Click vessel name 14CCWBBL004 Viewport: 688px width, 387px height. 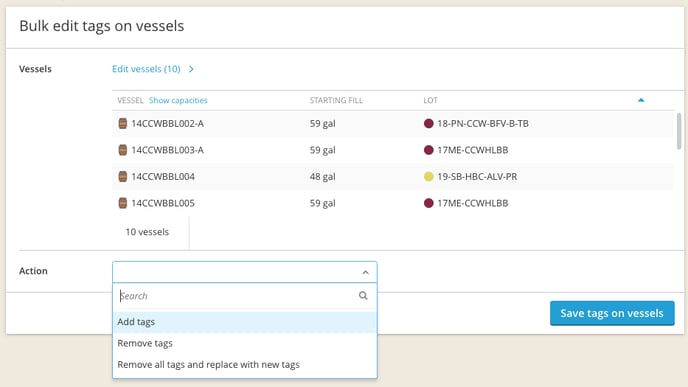click(x=163, y=177)
